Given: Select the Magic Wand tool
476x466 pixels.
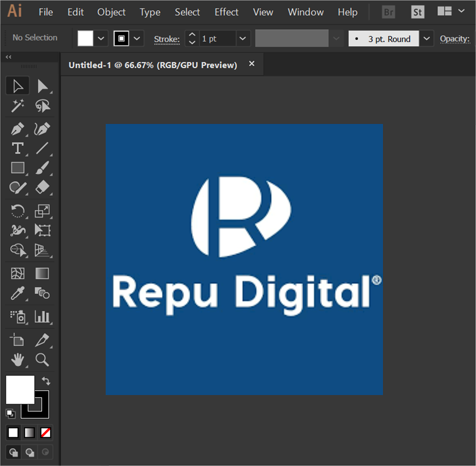Looking at the screenshot, I should tap(18, 106).
